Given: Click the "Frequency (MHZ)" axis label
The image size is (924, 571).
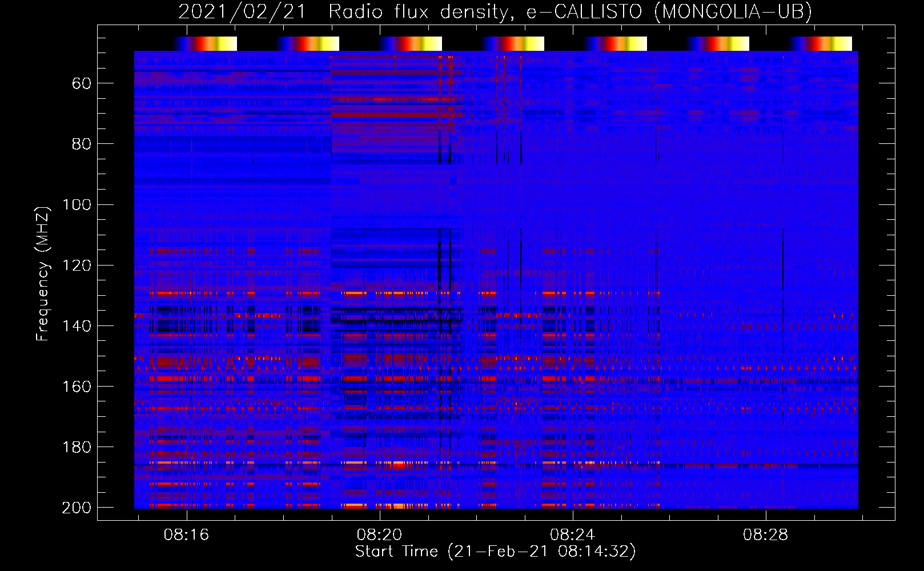Looking at the screenshot, I should 43,274.
